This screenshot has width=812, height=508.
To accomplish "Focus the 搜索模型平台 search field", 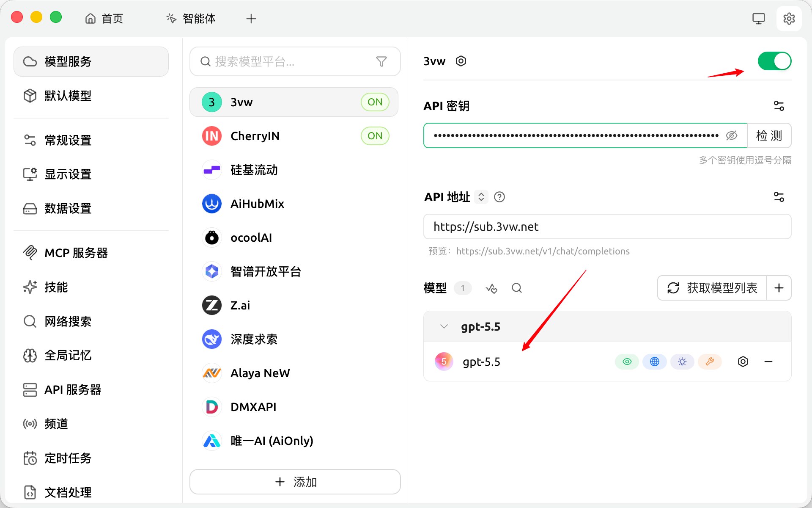I will point(295,62).
